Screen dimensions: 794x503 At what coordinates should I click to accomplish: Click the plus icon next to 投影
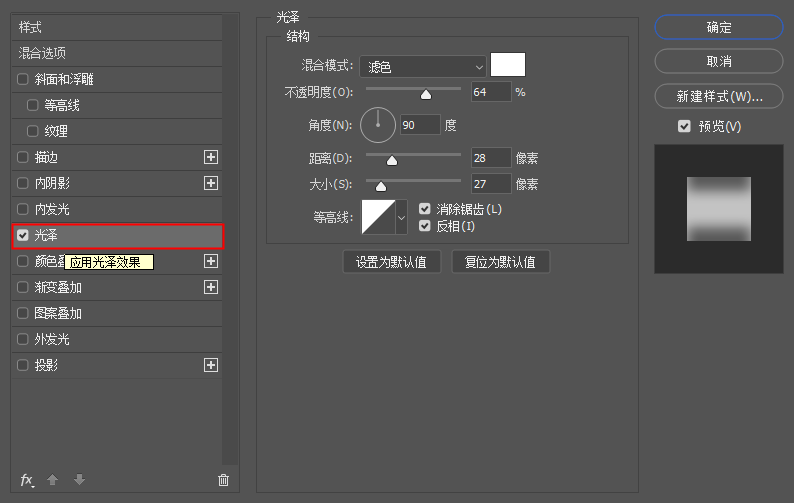pos(211,365)
